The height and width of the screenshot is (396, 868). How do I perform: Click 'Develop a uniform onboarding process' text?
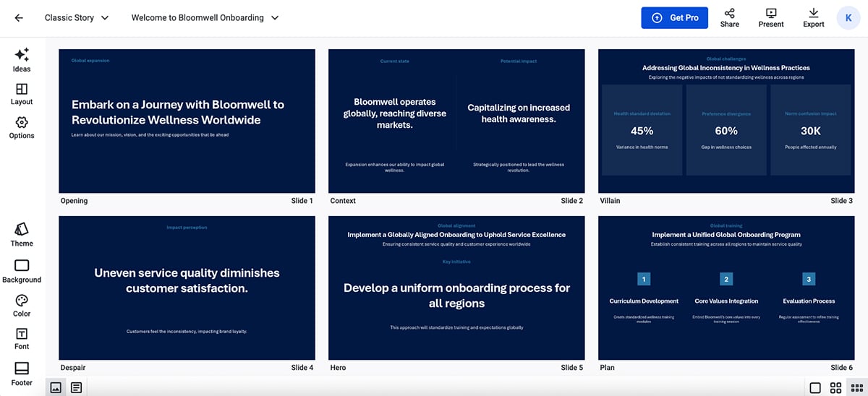pos(456,296)
